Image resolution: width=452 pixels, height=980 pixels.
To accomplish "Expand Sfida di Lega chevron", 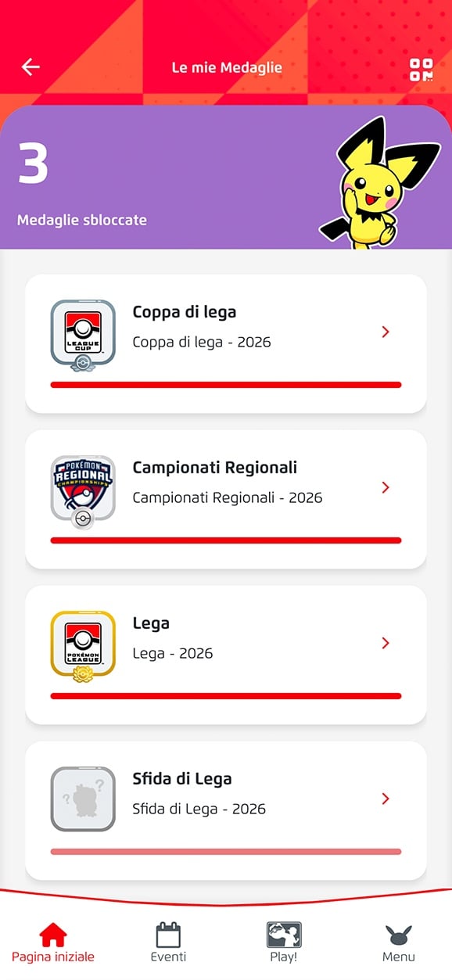I will pos(385,799).
